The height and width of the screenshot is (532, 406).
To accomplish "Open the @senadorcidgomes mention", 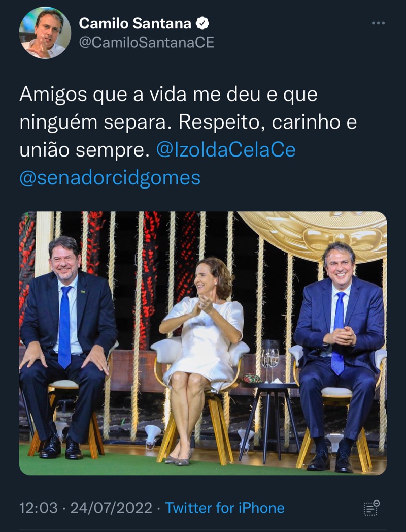I will tap(110, 178).
